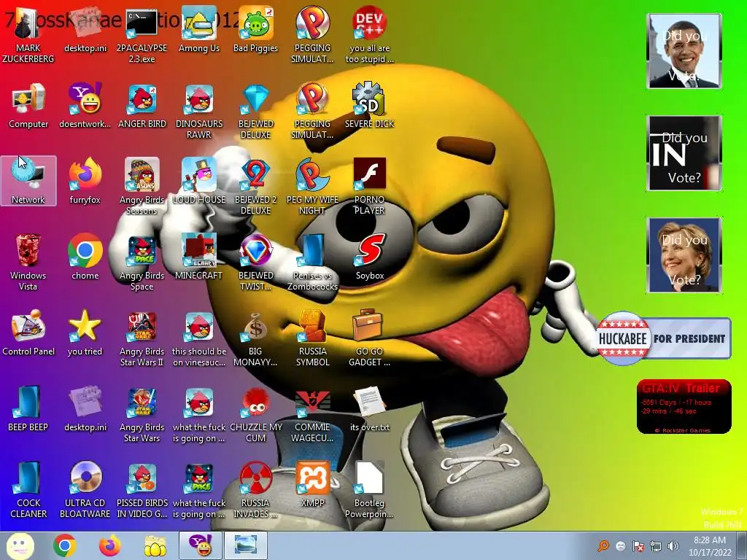
Task: Open the Control Panel icon
Action: coord(28,332)
